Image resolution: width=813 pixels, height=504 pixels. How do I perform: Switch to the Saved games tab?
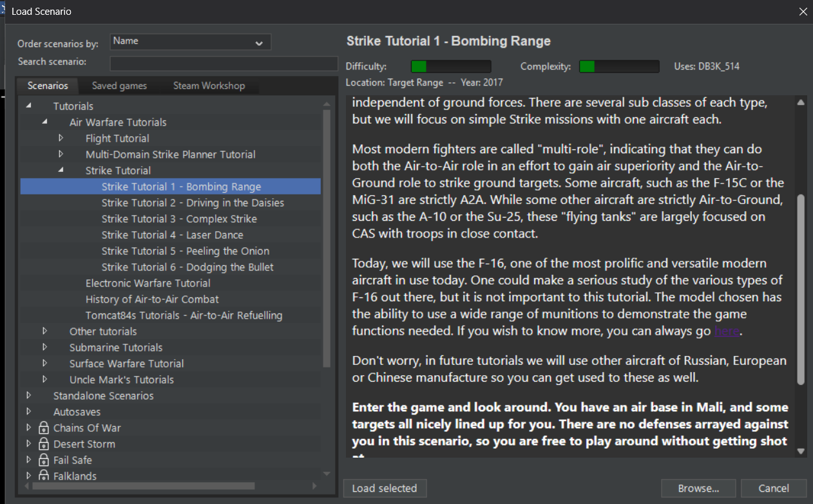point(119,86)
